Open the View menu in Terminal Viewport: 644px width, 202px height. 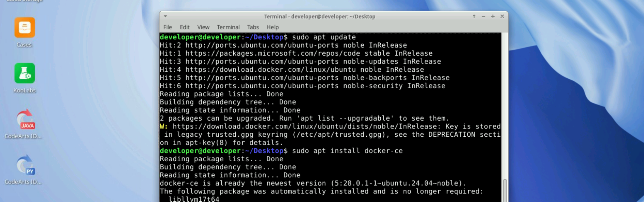tap(203, 27)
